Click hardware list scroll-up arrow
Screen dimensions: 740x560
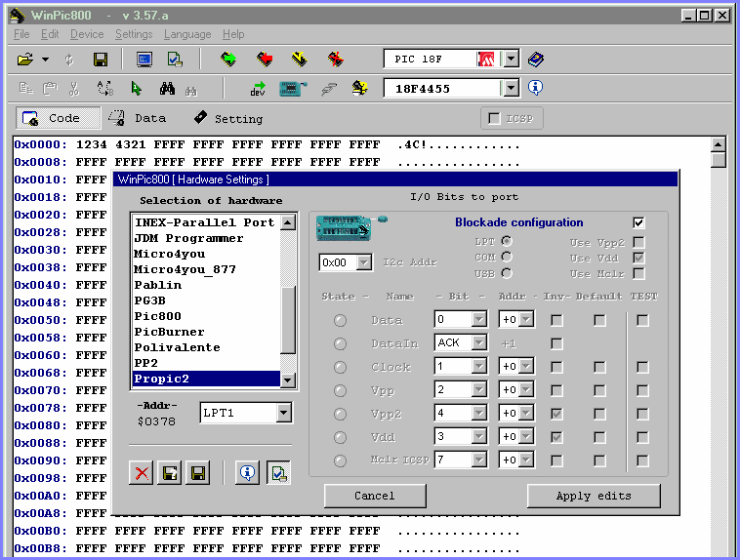pos(288,222)
